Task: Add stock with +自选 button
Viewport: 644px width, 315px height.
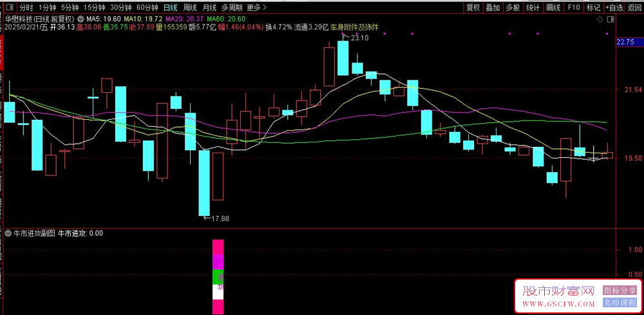Action: click(614, 7)
